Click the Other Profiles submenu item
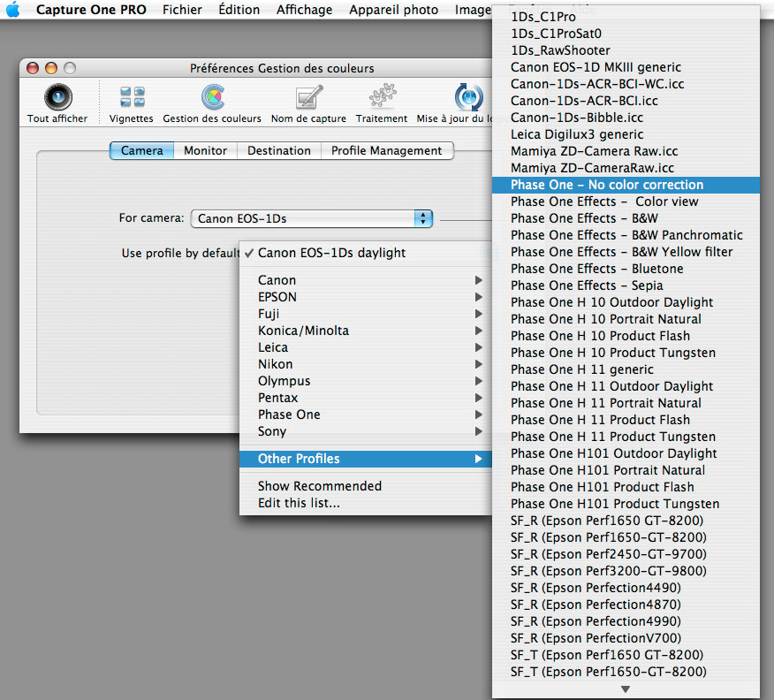The width and height of the screenshot is (774, 700). 366,459
